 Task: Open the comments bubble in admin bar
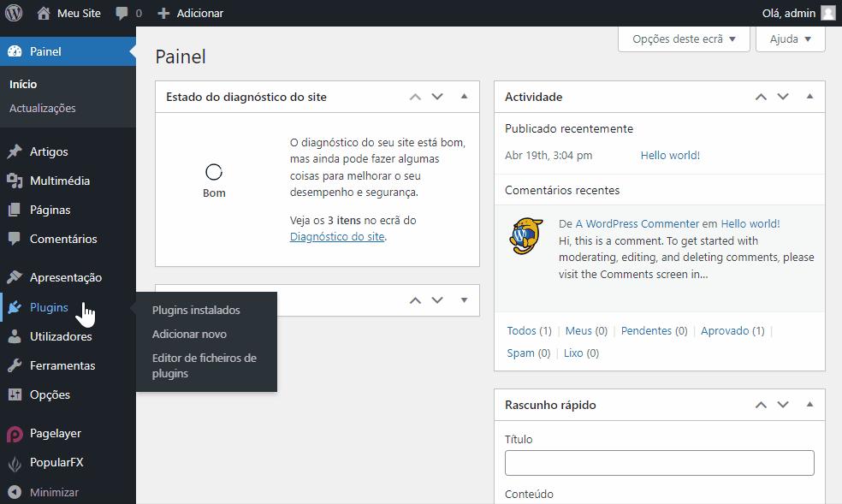[x=122, y=14]
